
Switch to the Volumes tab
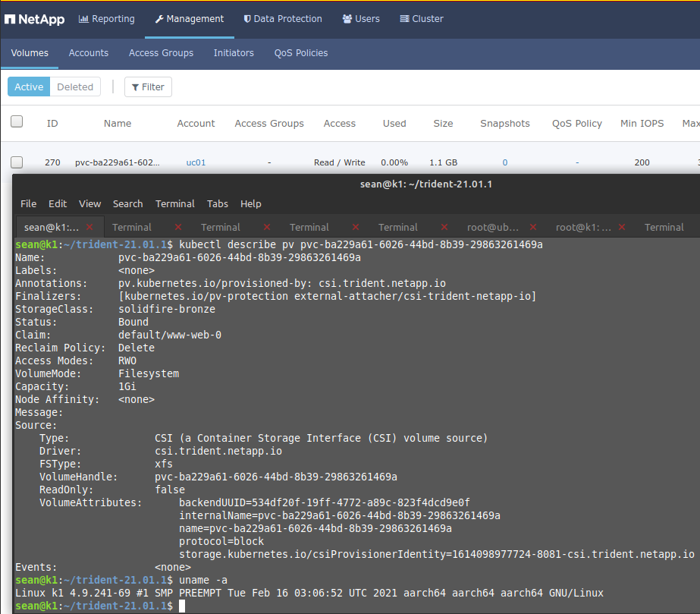coord(30,52)
